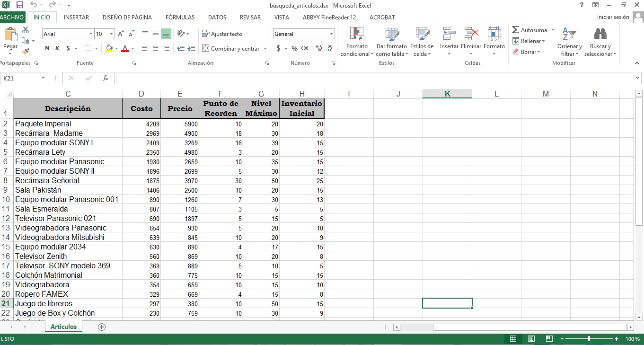The width and height of the screenshot is (644, 345).
Task: Toggle italic formatting (K)
Action: point(57,48)
